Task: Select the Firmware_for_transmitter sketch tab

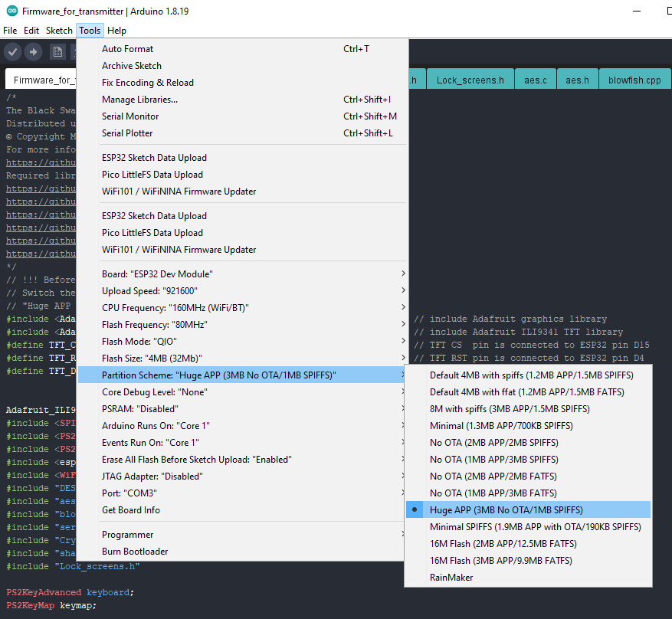Action: point(41,80)
